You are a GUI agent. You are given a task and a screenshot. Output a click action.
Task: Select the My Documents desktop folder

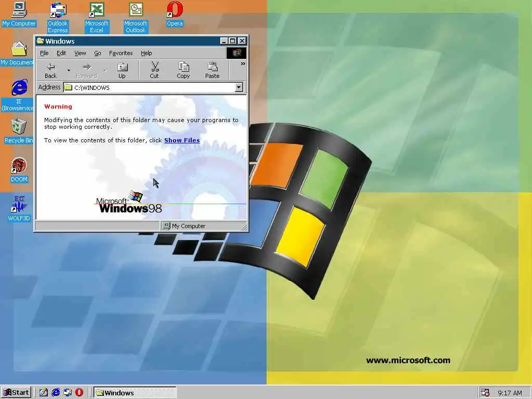pos(17,54)
